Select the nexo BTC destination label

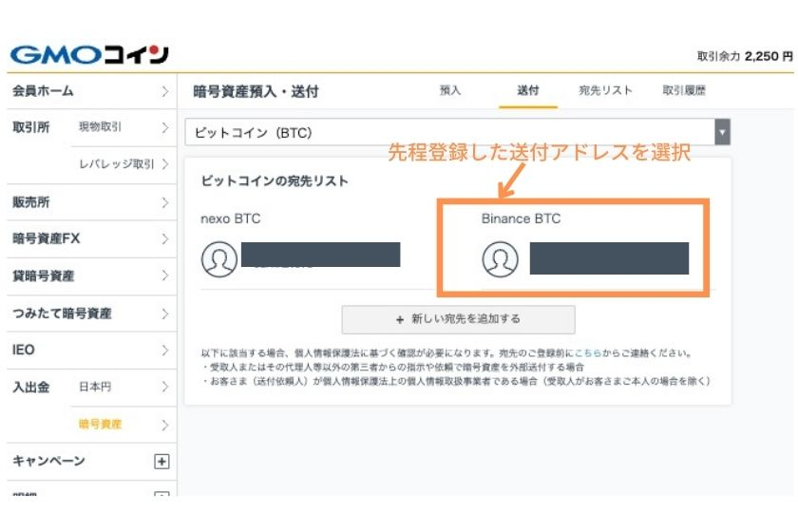[x=231, y=218]
